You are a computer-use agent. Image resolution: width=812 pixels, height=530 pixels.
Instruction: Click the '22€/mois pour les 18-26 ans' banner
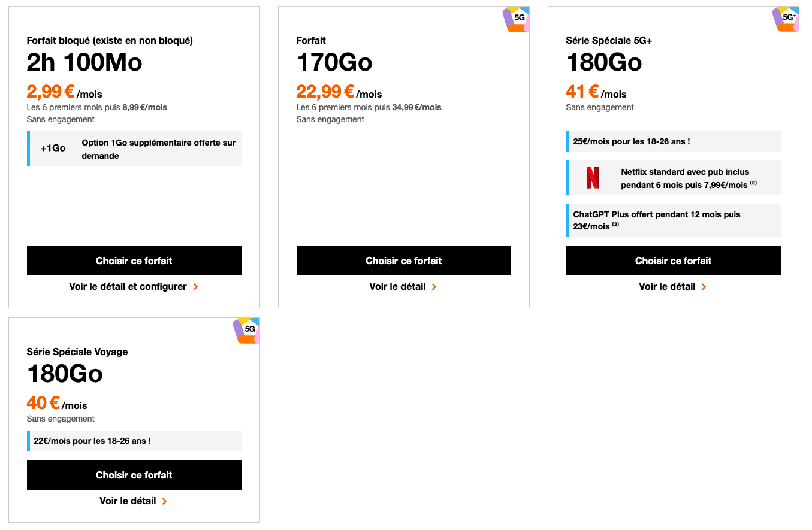134,441
